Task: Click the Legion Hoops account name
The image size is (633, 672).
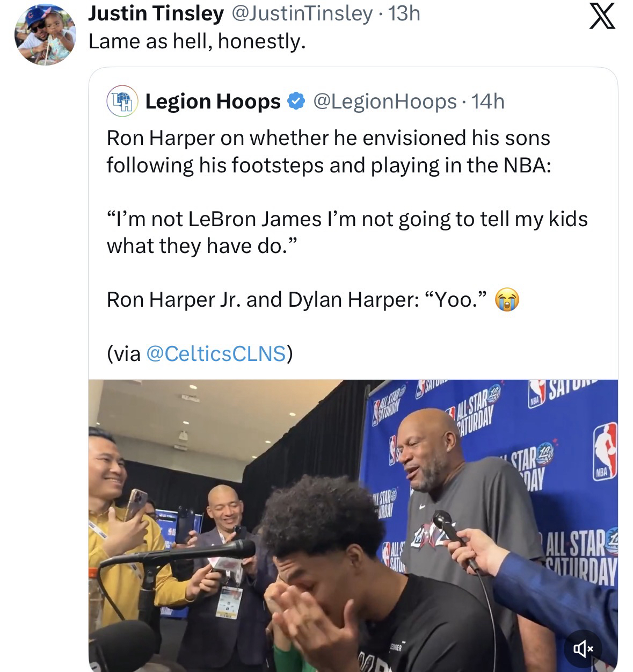Action: (213, 101)
